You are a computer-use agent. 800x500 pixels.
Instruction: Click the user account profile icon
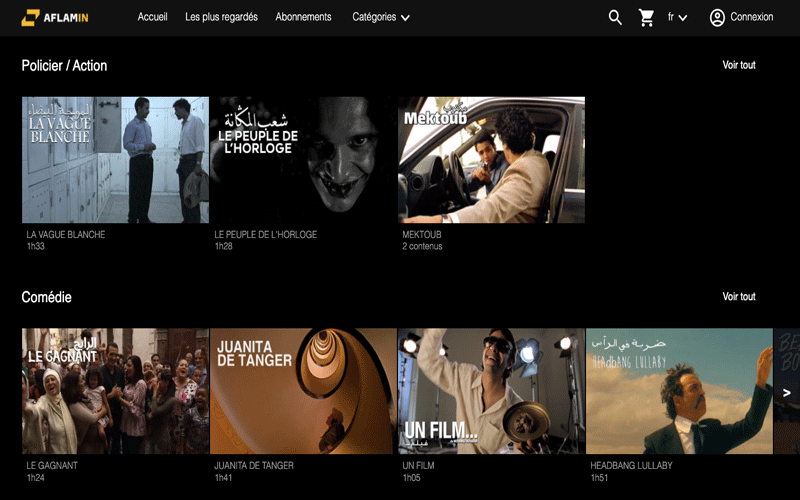(x=717, y=17)
